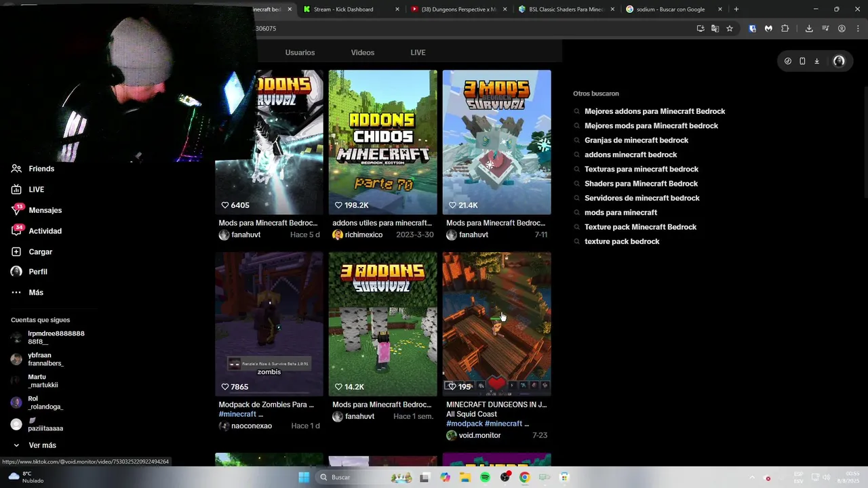The width and height of the screenshot is (868, 488).
Task: Open the Extensions puzzle icon
Action: click(x=785, y=28)
